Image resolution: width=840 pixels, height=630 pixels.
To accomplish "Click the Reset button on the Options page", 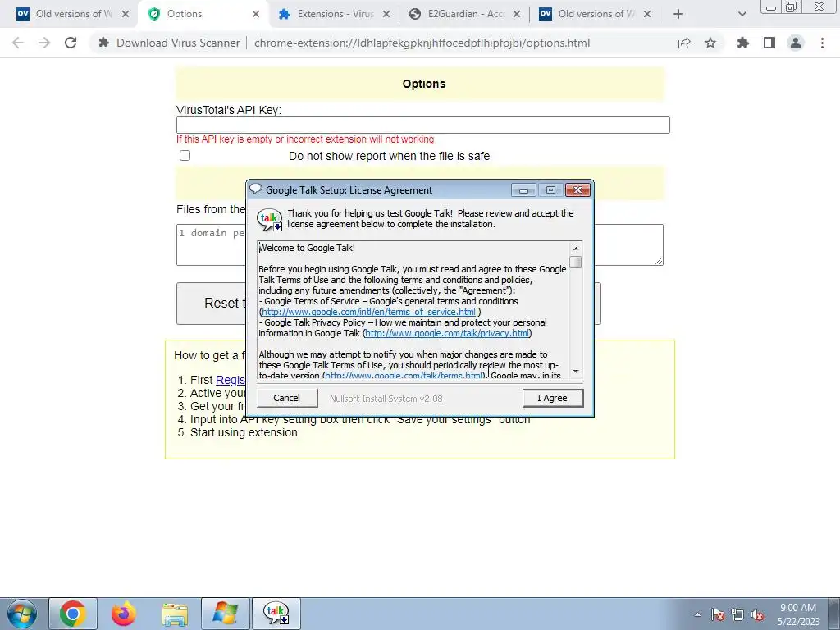I will click(212, 304).
